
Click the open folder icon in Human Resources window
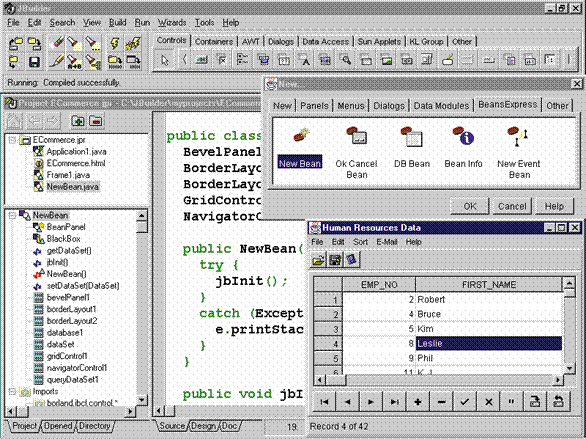(x=318, y=260)
